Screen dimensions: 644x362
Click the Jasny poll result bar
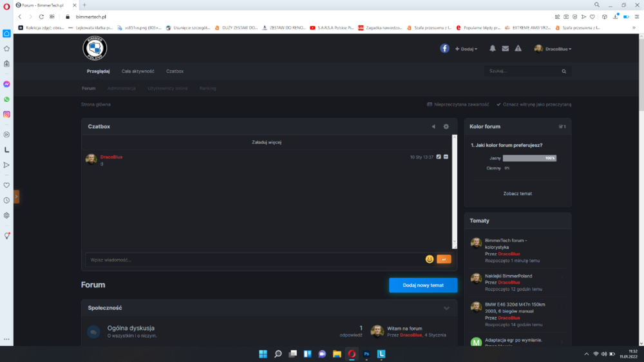(x=529, y=158)
